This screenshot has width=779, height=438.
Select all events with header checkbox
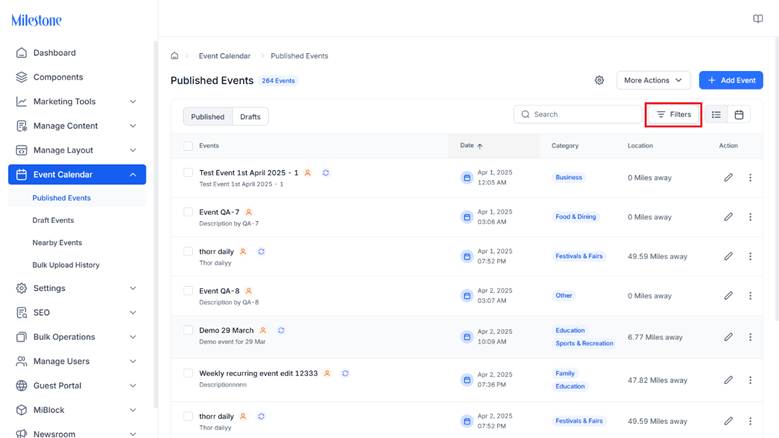point(188,146)
